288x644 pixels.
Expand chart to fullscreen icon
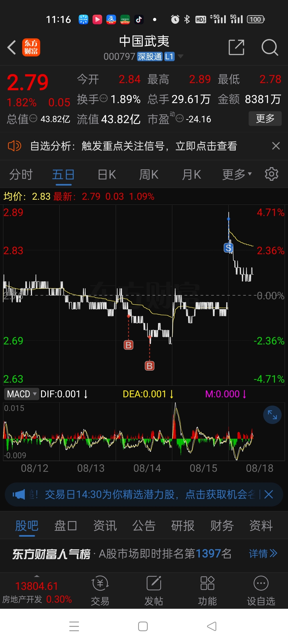272,415
